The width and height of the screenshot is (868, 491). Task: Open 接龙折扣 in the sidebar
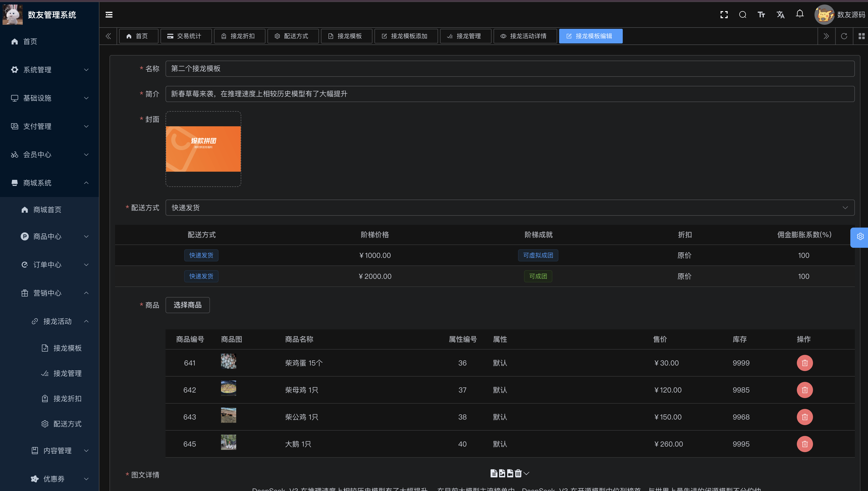tap(49, 399)
